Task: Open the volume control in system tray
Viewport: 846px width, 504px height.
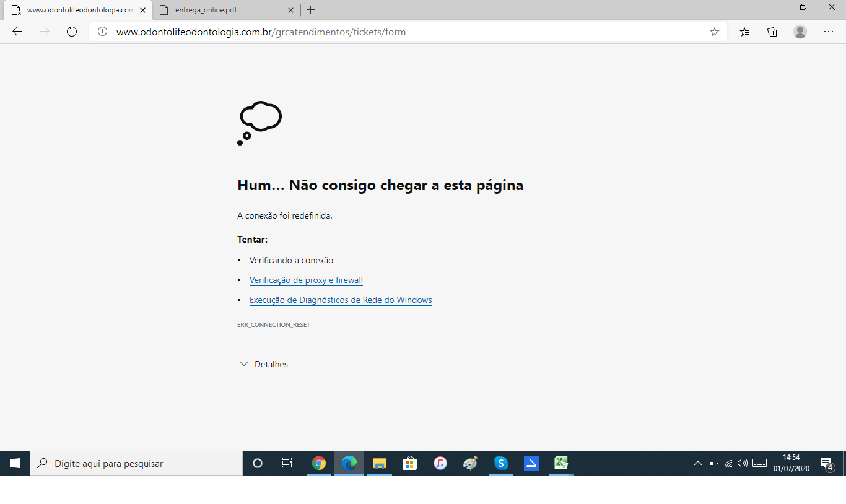Action: [x=743, y=463]
